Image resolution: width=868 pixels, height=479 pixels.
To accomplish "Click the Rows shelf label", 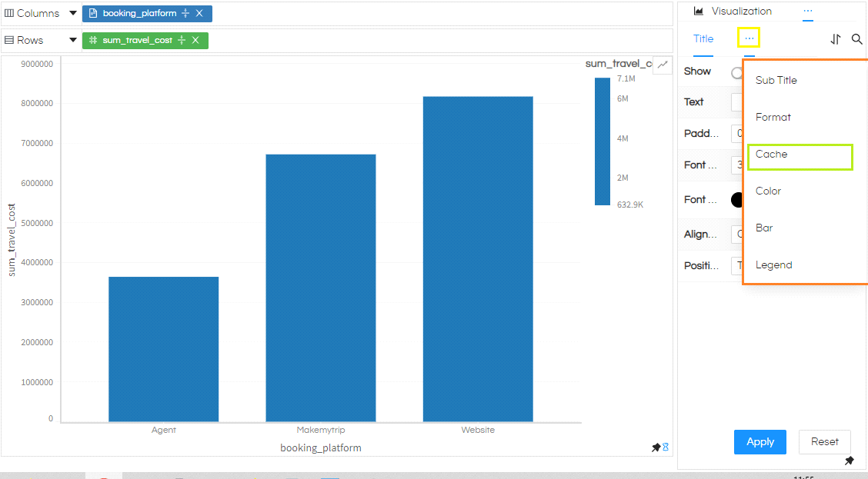I will coord(30,41).
